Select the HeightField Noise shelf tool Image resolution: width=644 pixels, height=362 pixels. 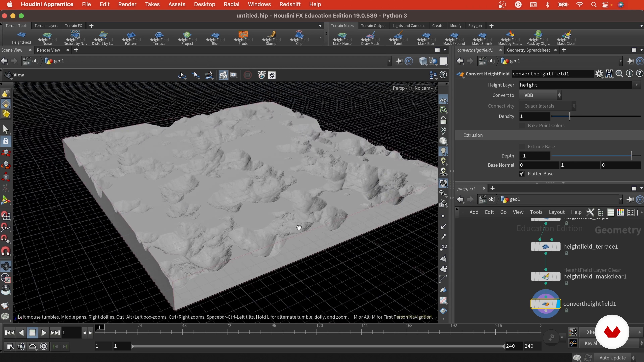pyautogui.click(x=47, y=38)
